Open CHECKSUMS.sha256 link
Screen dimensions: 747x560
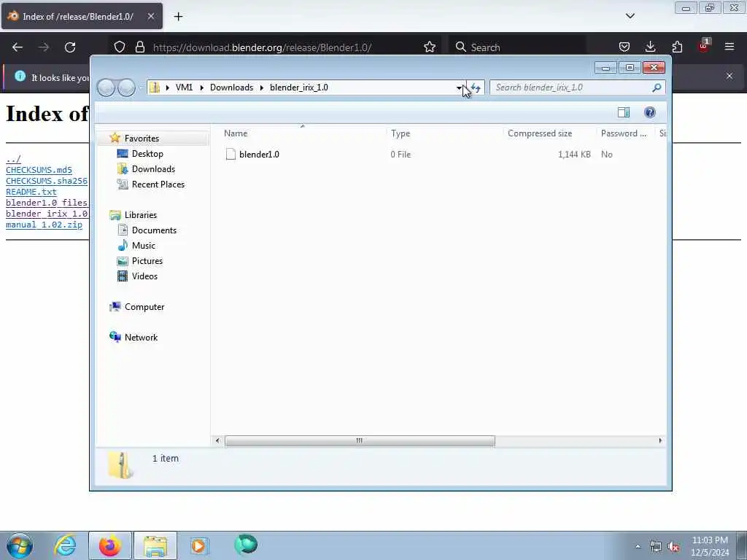coord(47,181)
